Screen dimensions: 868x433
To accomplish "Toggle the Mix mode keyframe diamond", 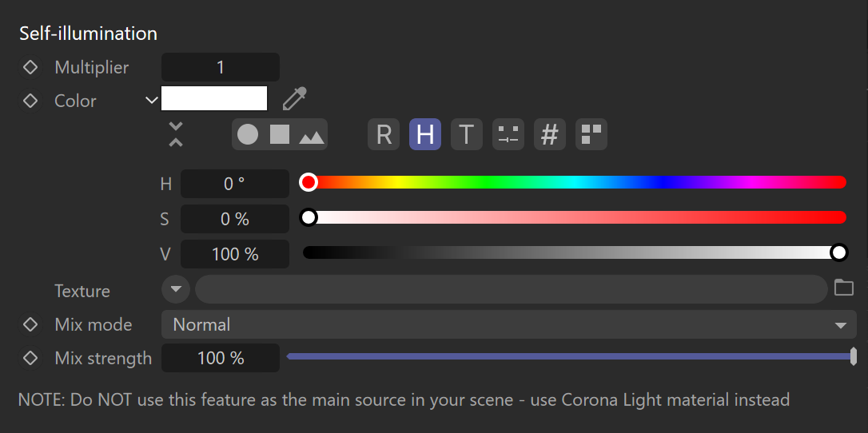I will [x=30, y=324].
